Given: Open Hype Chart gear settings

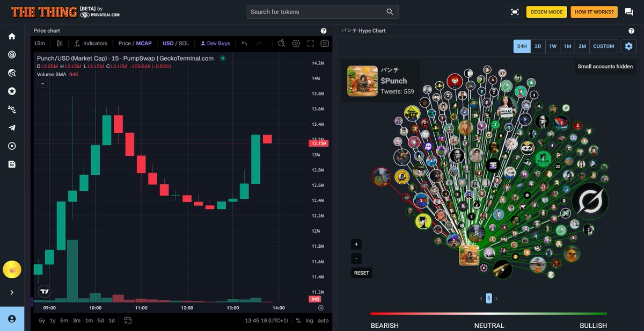Looking at the screenshot, I should pos(629,46).
